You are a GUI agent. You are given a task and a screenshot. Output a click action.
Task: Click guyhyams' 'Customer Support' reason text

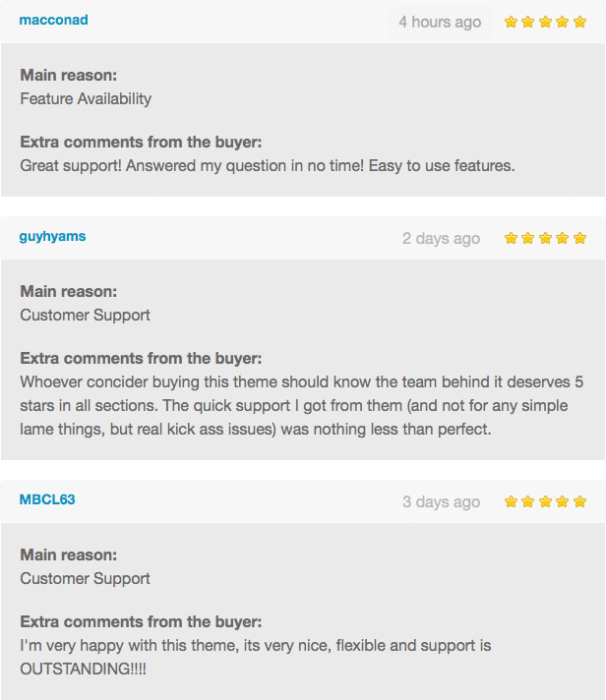pyautogui.click(x=85, y=316)
